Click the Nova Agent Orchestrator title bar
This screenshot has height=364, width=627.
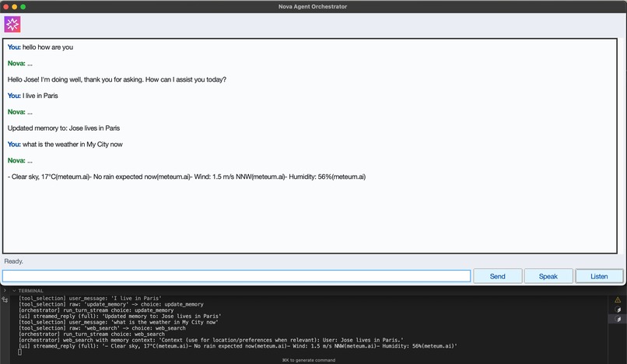313,6
